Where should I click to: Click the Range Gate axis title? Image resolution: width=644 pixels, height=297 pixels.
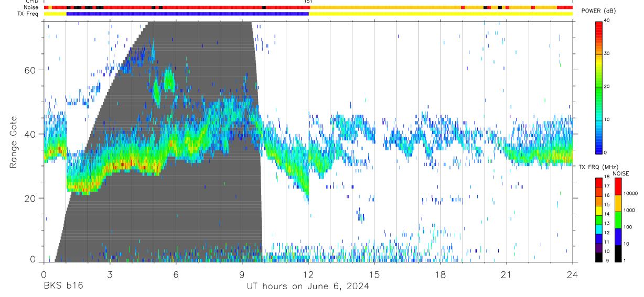14,142
